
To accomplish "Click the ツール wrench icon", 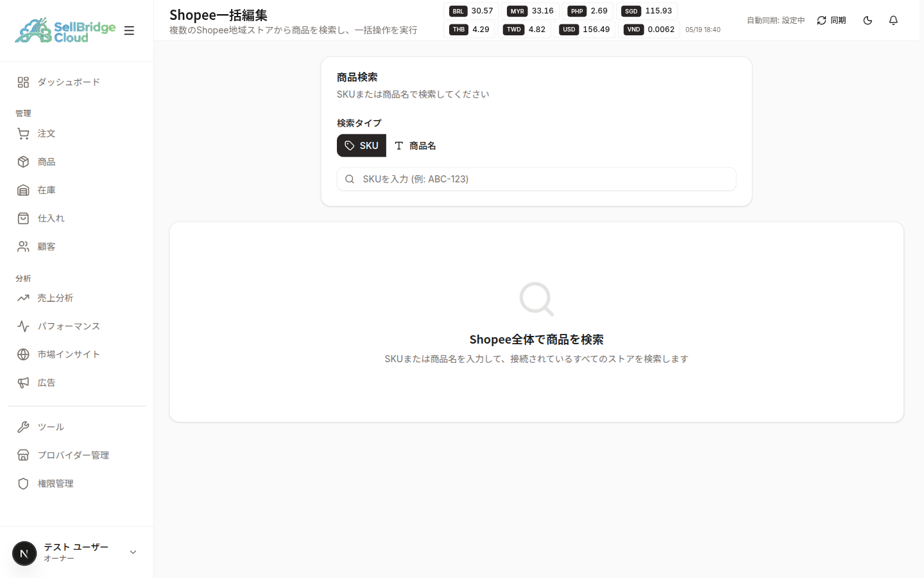I will point(23,427).
